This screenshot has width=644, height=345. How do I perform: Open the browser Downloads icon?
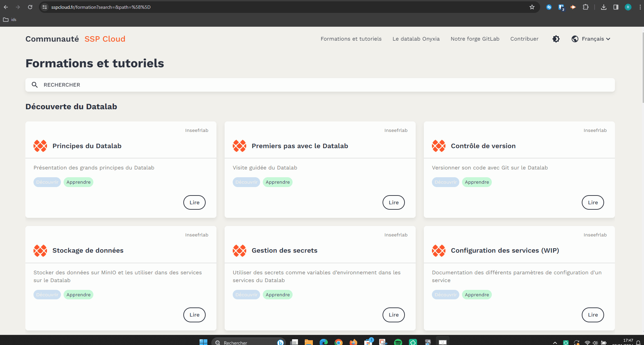pos(604,7)
